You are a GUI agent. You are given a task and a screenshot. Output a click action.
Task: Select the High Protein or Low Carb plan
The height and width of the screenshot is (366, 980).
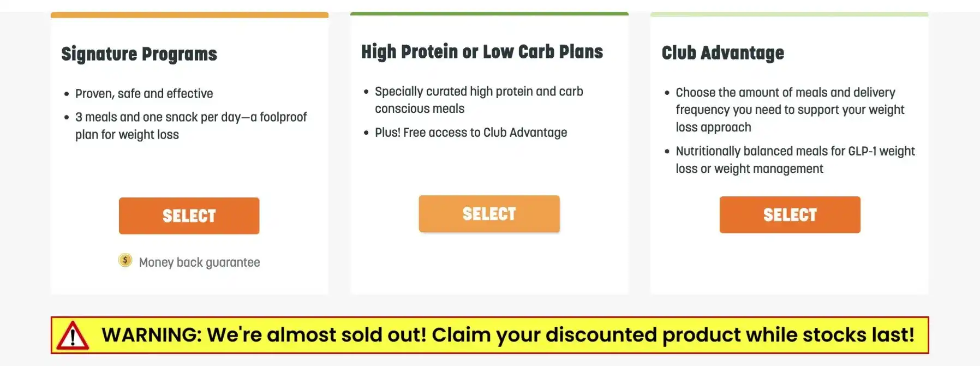[489, 213]
